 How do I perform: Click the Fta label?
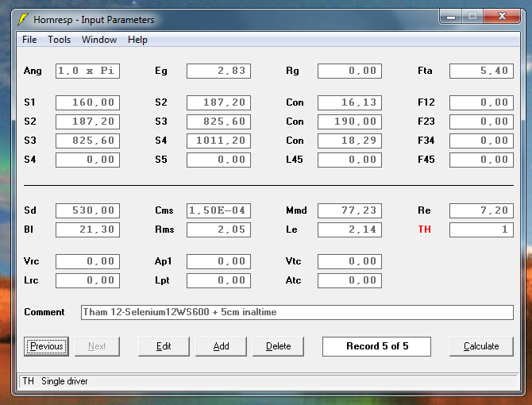(425, 71)
